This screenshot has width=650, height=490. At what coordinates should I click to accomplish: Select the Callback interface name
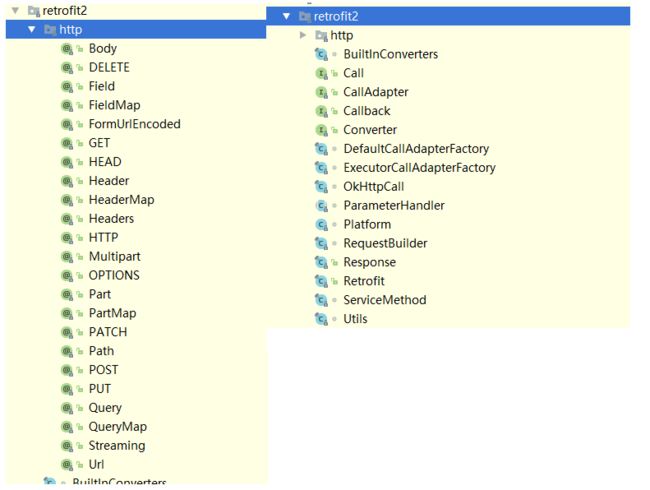(x=366, y=111)
